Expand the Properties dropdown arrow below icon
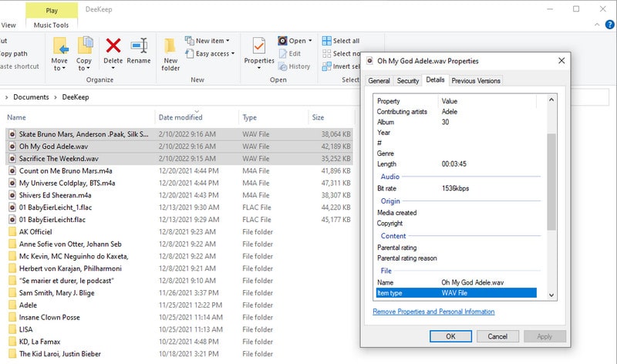 pos(259,68)
